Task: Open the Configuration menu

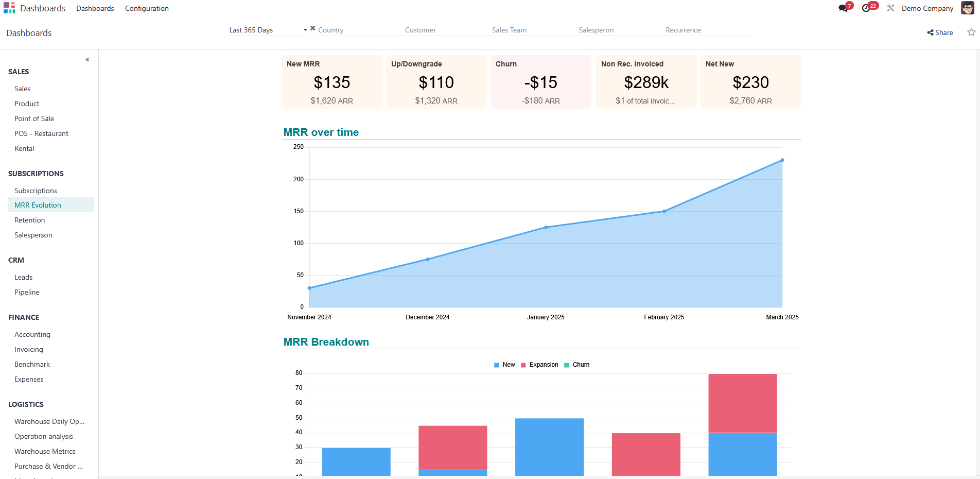Action: tap(147, 8)
